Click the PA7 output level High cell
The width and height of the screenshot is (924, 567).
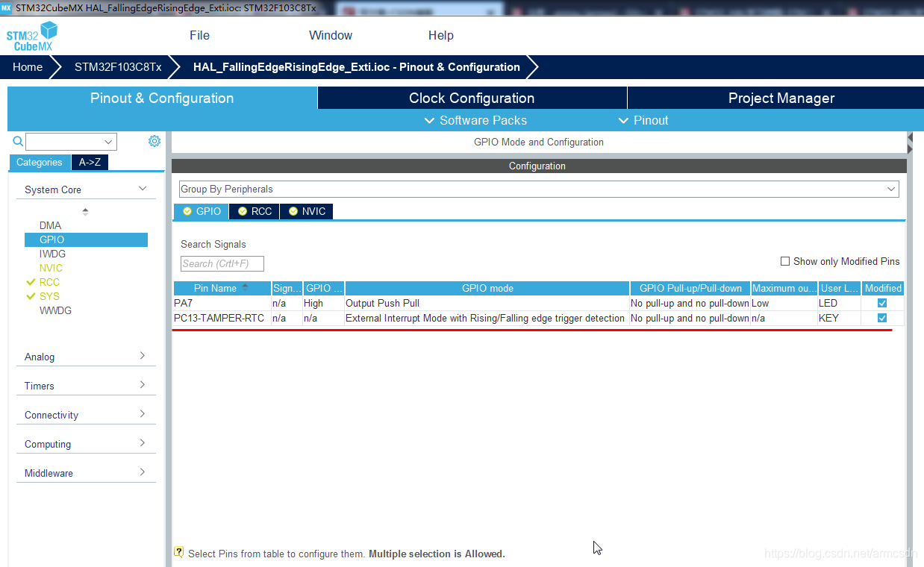pyautogui.click(x=323, y=303)
